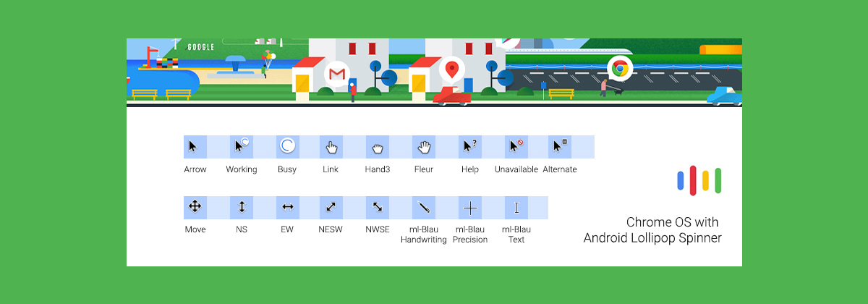Click the "Arrow" label text
868x304 pixels.
pos(195,169)
